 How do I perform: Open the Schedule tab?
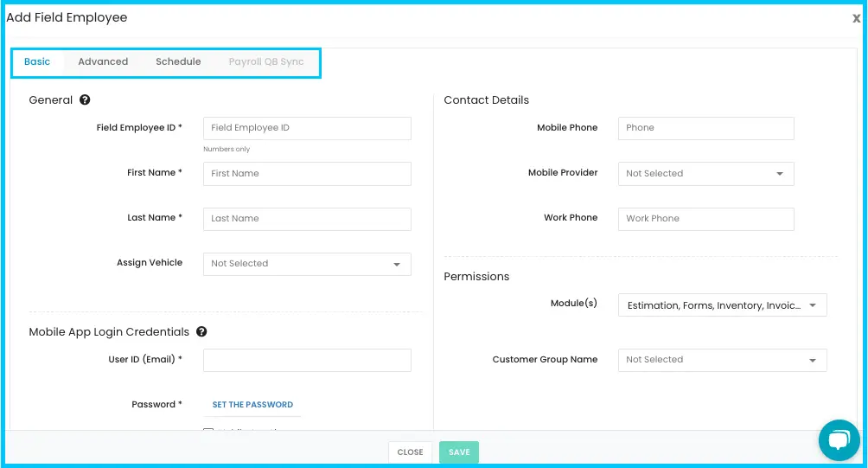tap(178, 61)
